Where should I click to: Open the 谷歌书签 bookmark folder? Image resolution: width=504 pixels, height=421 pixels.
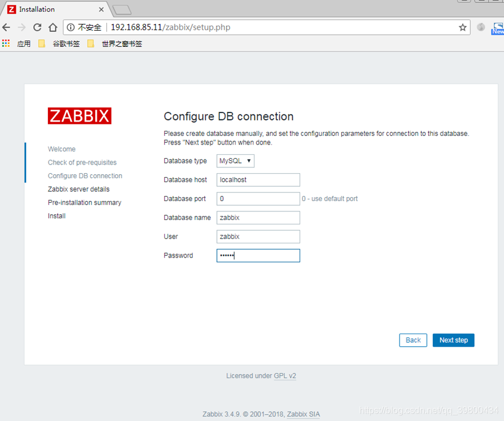[59, 43]
